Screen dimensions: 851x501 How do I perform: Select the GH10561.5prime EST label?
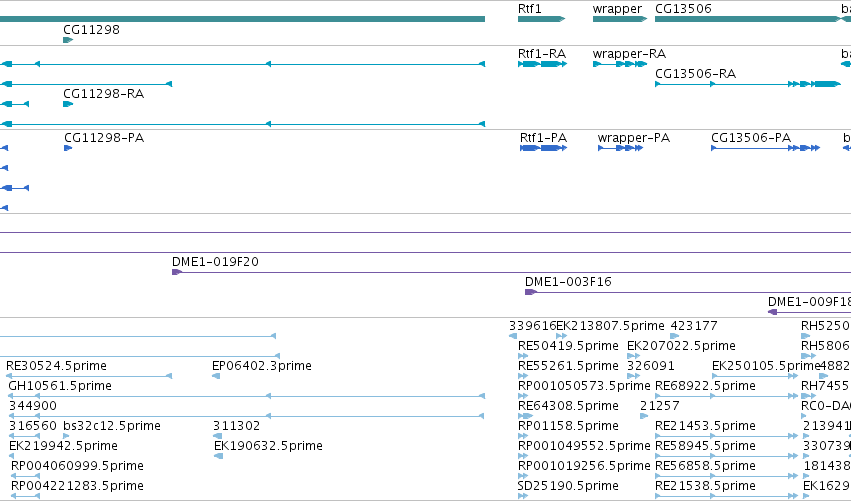(60, 386)
